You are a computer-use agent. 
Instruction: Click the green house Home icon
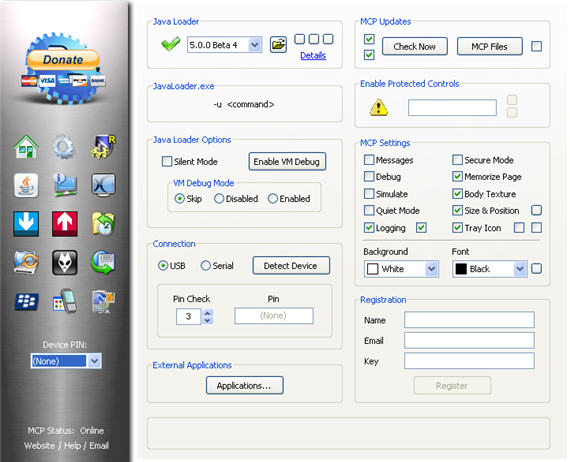[26, 147]
